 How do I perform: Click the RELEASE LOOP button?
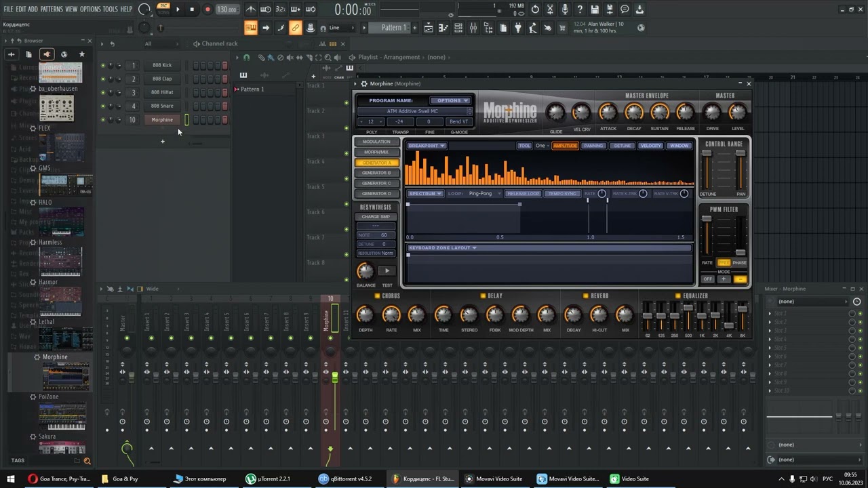[524, 194]
